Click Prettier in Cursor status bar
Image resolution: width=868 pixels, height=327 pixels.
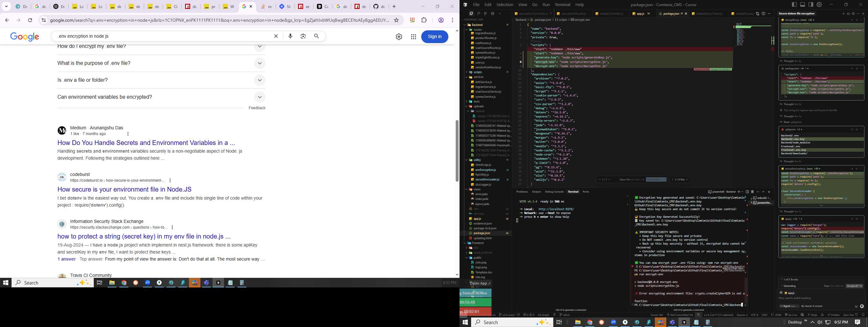pos(833,315)
